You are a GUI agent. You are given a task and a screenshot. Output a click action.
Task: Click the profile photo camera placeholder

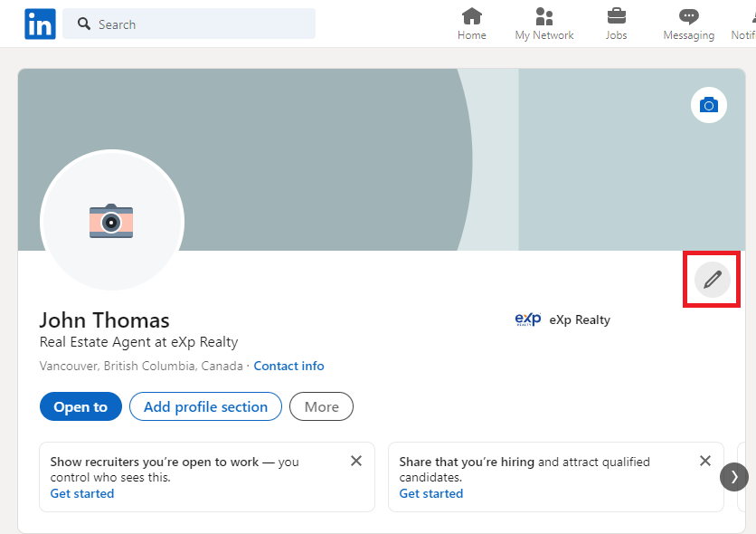[111, 222]
